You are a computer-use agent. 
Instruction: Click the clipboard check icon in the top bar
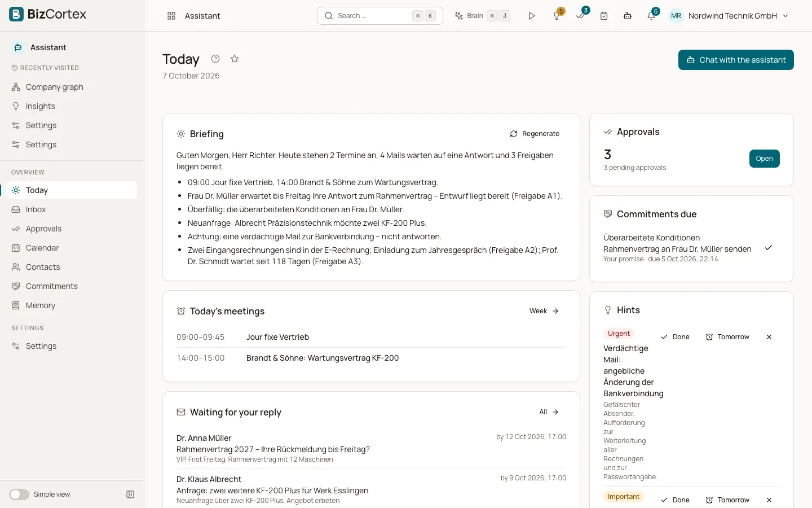pos(604,16)
